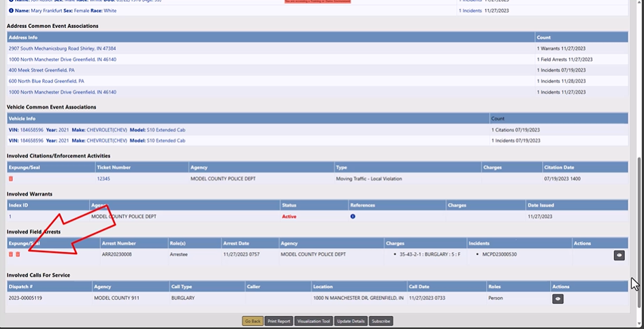Click the Arrest Number column header

tap(118, 243)
